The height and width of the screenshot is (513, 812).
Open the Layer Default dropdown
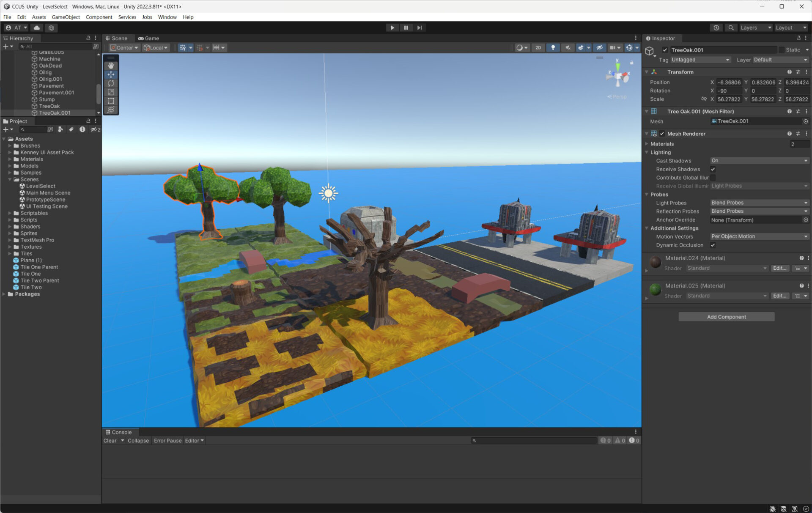tap(780, 60)
